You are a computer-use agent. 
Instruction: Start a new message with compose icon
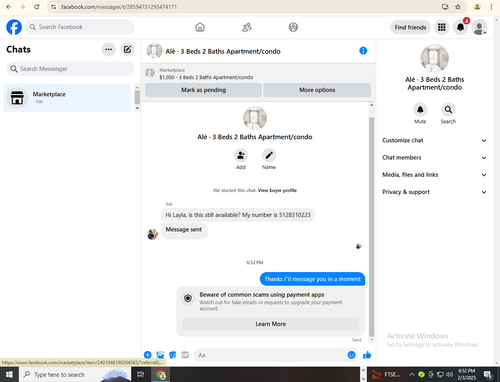(127, 49)
